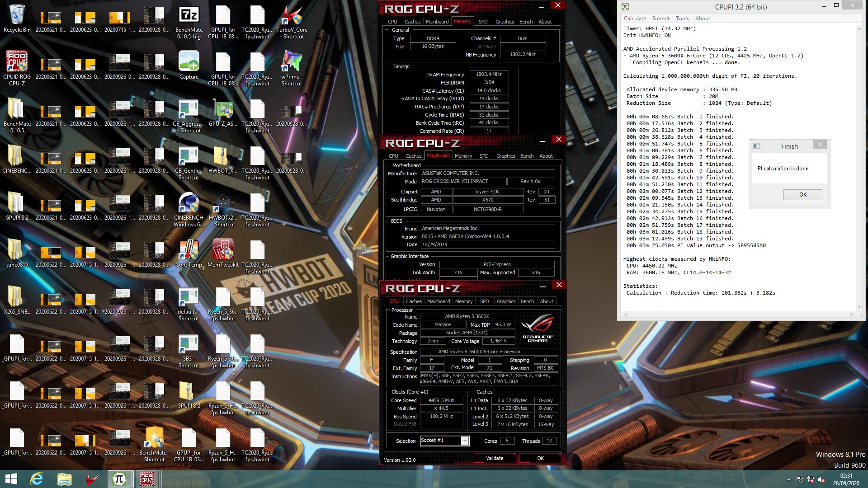Image resolution: width=868 pixels, height=488 pixels.
Task: Open the Submit menu in GPUPI
Action: point(660,19)
